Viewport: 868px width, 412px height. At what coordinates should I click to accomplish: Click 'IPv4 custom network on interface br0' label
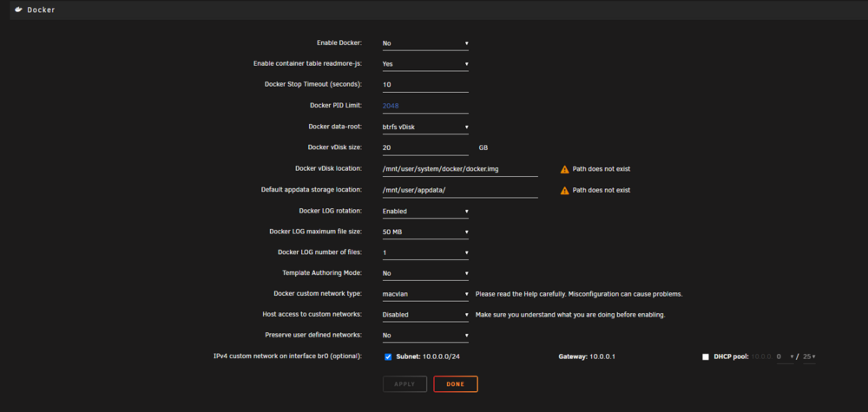coord(288,356)
